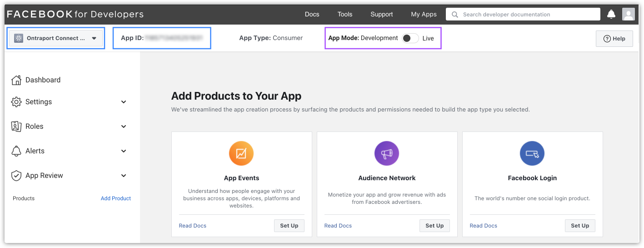The width and height of the screenshot is (644, 248).
Task: Open Read Docs link for App Events
Action: point(193,226)
